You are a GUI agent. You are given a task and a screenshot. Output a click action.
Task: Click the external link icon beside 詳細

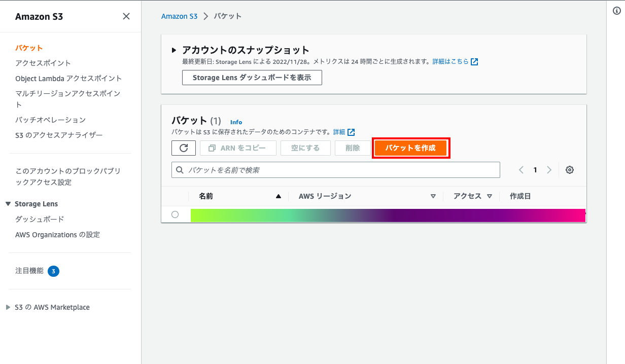click(351, 132)
